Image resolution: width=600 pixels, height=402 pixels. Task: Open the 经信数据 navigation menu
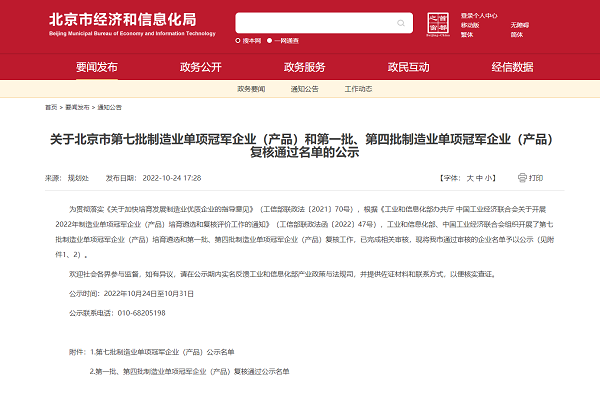coord(511,67)
